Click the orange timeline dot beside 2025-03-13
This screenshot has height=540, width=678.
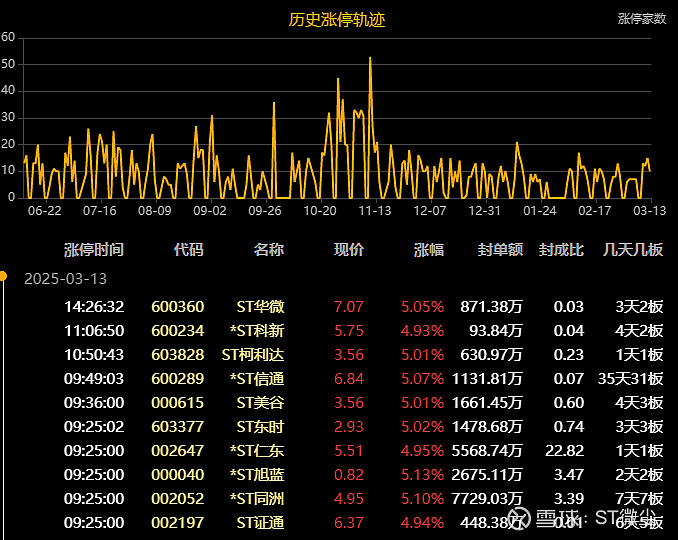(x=3, y=276)
